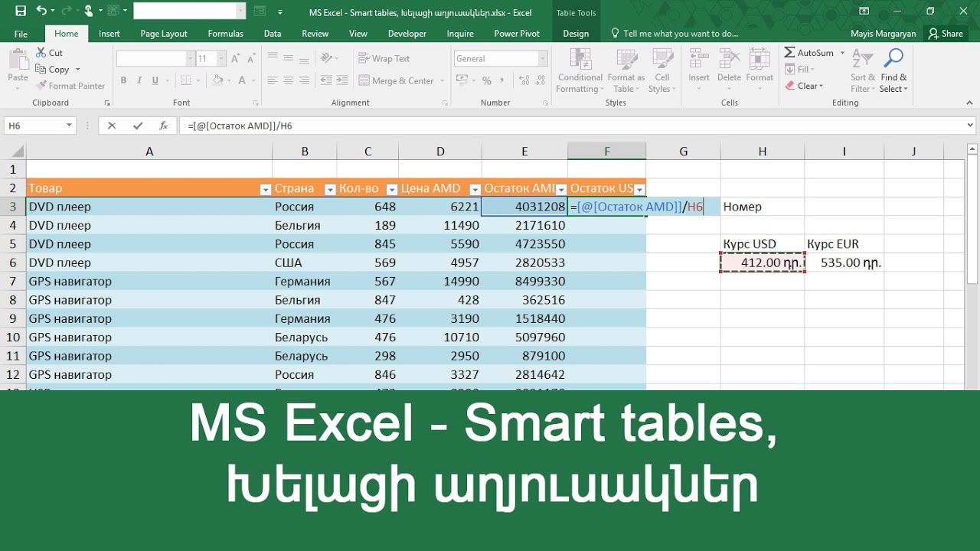Open Остаток AMD column filter dropdown

[561, 189]
